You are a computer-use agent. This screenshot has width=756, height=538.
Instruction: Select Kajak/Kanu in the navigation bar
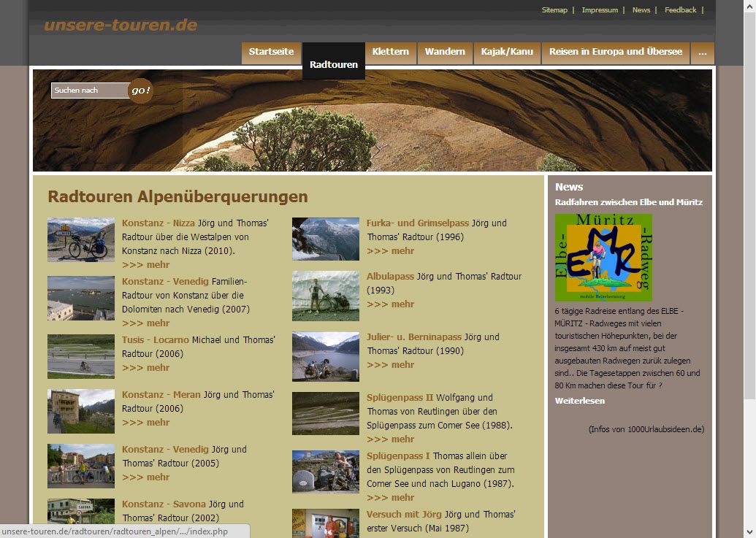click(507, 53)
